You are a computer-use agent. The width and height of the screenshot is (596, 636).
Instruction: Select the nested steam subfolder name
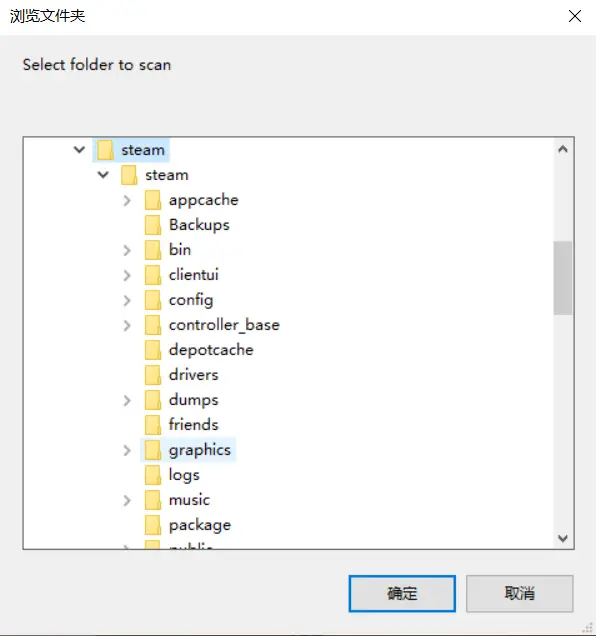(x=167, y=175)
